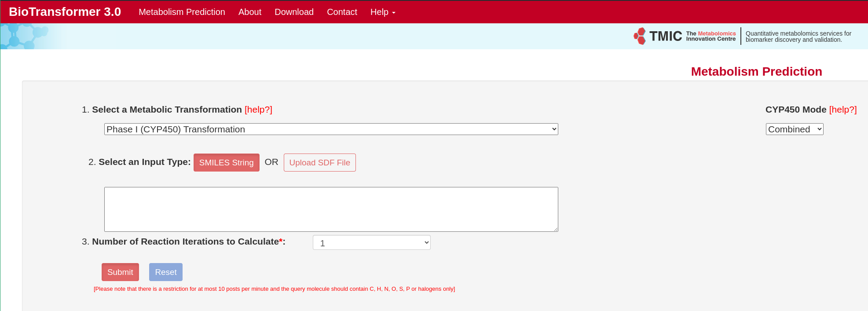Expand the Help dropdown menu

tap(382, 12)
